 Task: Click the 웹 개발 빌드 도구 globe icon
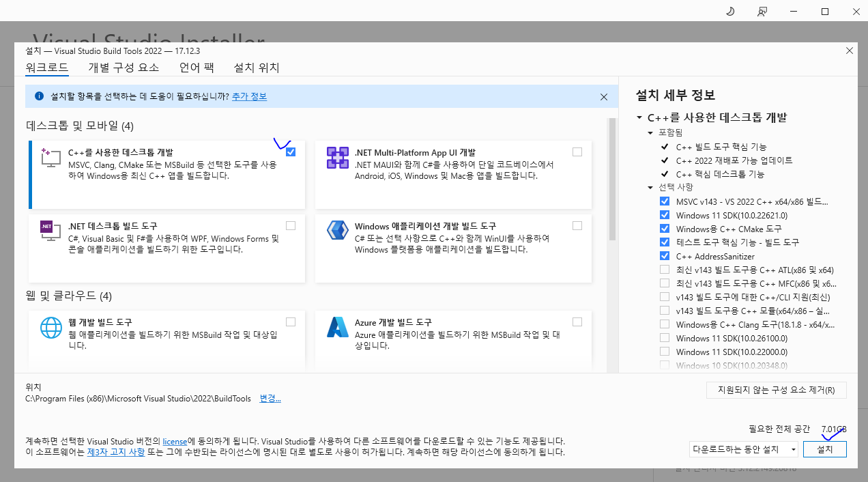point(51,327)
